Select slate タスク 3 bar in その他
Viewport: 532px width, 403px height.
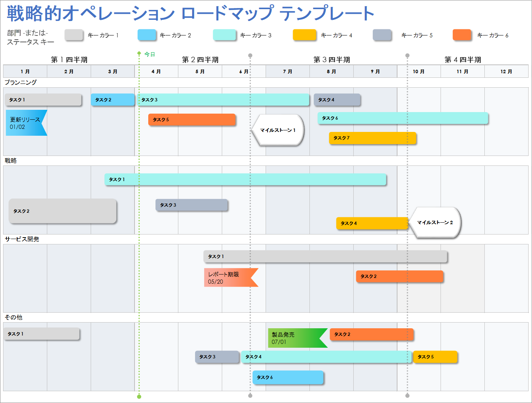(217, 357)
